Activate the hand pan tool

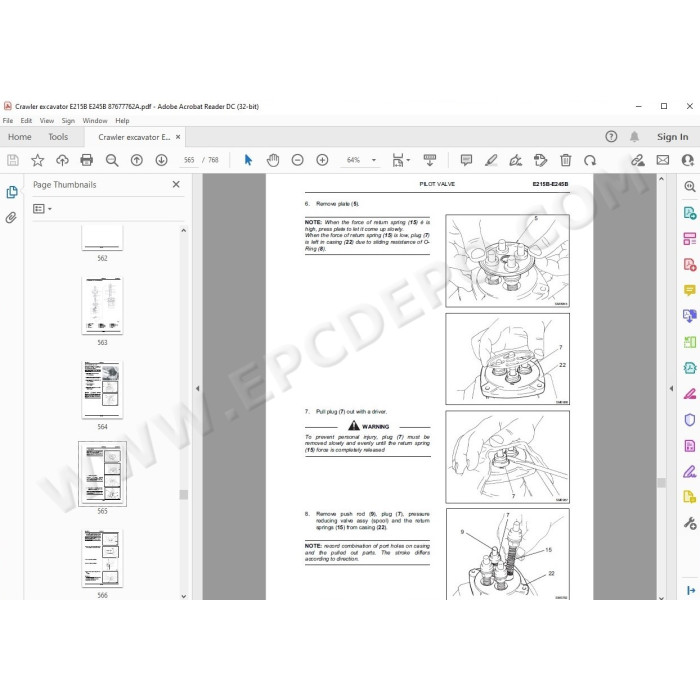(x=273, y=160)
